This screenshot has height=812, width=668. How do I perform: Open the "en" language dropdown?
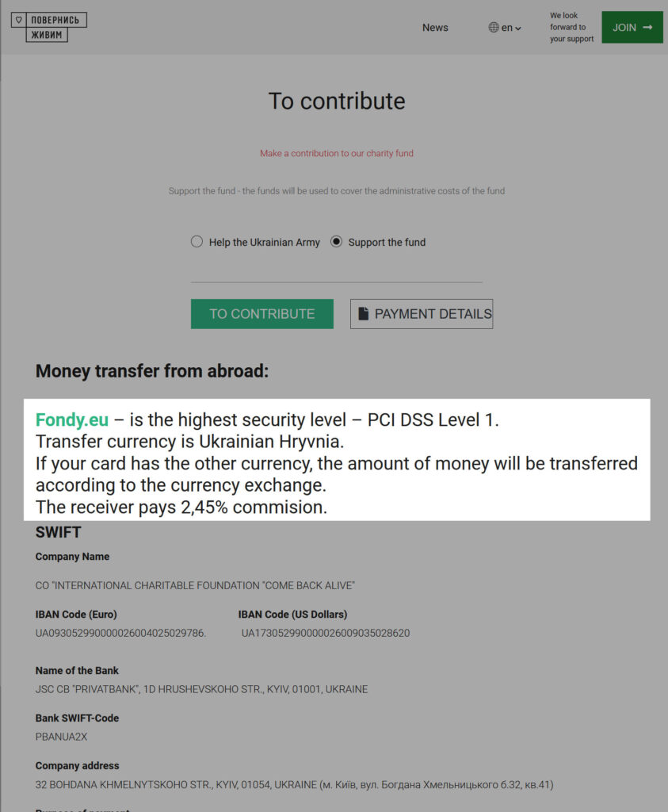[x=506, y=28]
